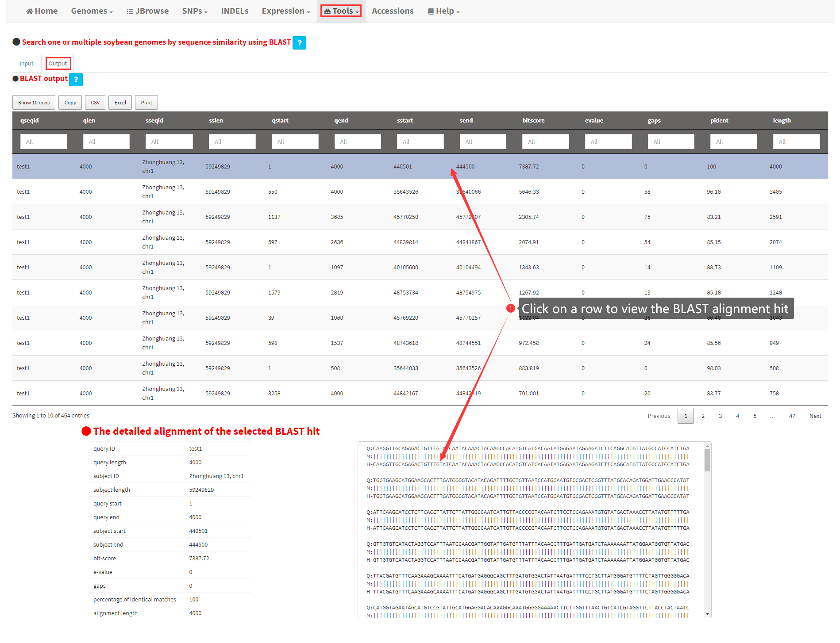Screen dimensions: 840x643
Task: Select the Output tab
Action: click(58, 64)
